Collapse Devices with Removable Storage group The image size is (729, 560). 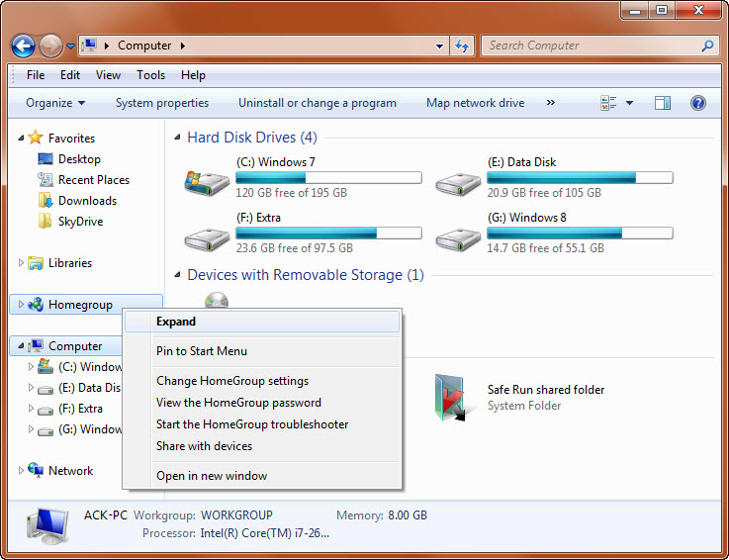(x=177, y=274)
